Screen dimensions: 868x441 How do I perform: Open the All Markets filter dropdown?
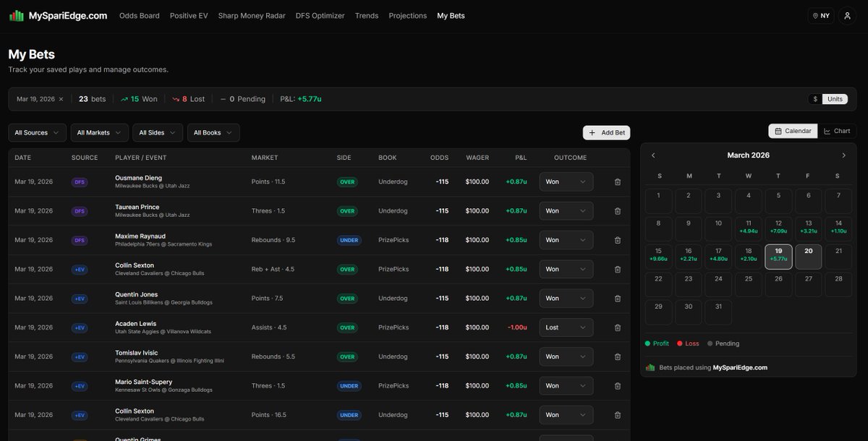(x=100, y=133)
